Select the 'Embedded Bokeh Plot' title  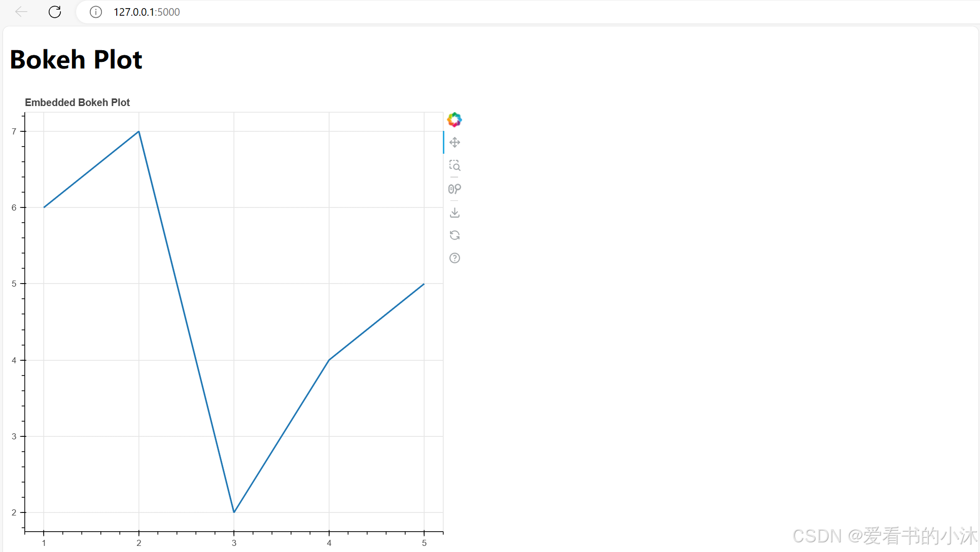click(x=77, y=102)
